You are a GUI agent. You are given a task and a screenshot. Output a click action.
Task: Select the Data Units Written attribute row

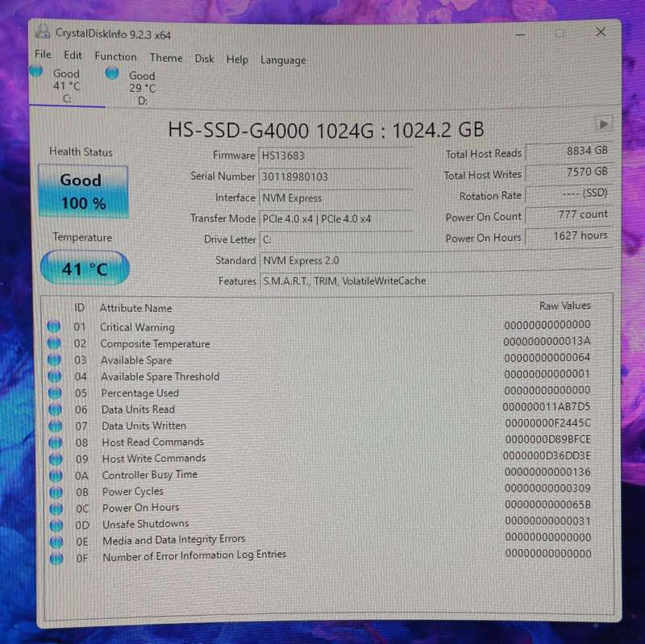pos(318,425)
